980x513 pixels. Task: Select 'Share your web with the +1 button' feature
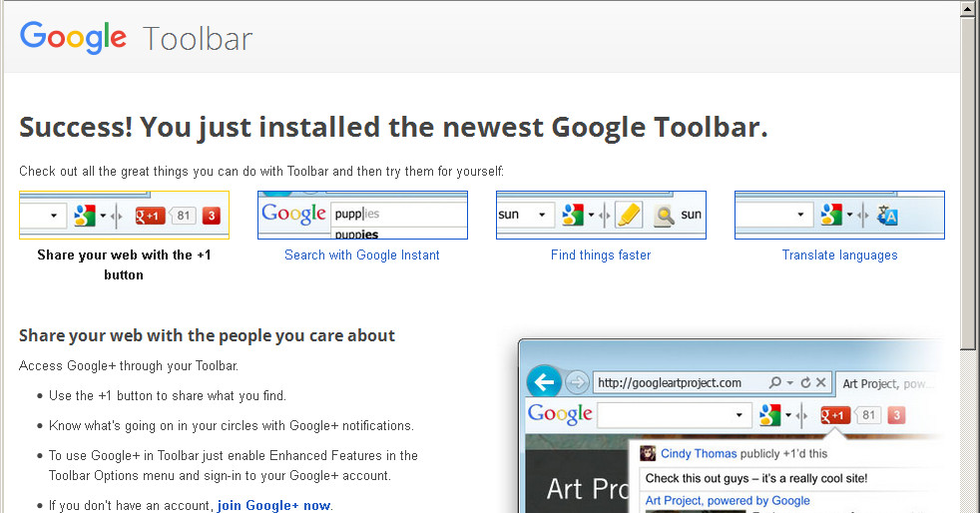point(124,263)
